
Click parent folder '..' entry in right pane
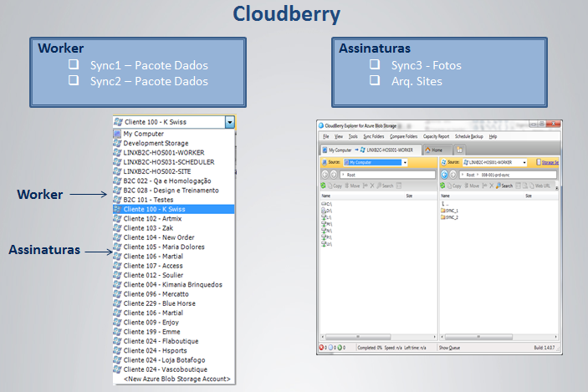click(x=444, y=204)
